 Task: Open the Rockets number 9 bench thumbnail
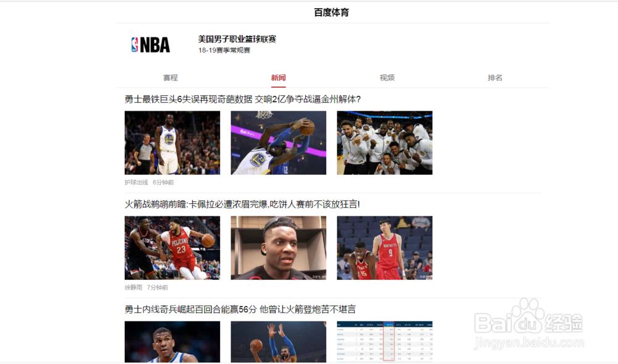(384, 248)
